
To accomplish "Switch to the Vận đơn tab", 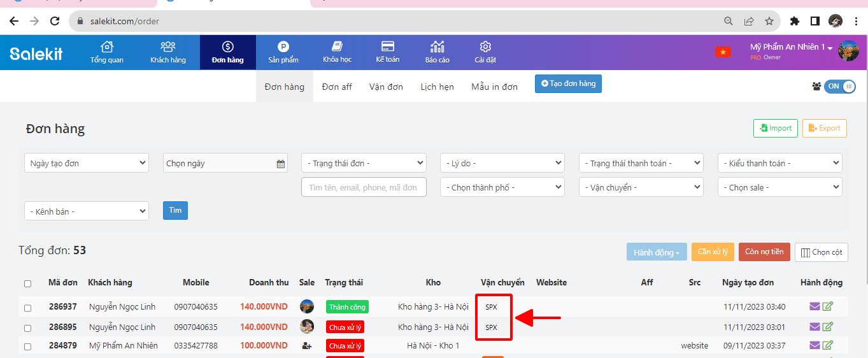I will point(386,87).
